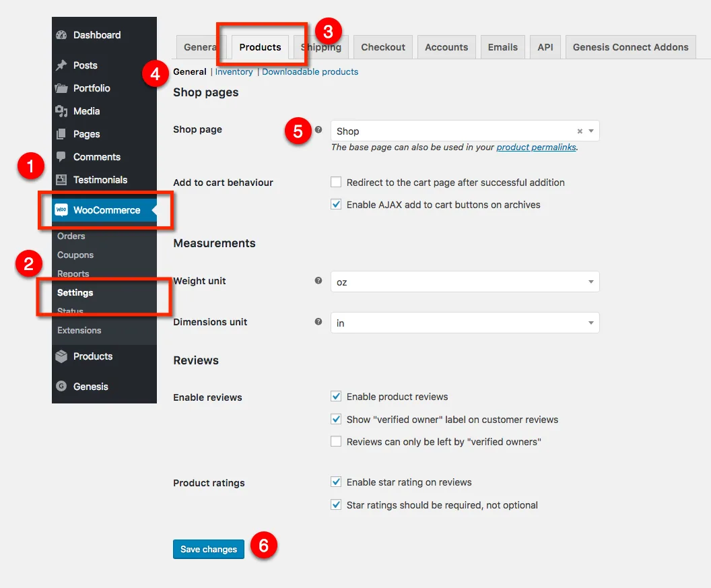Click the Comments speech bubble icon
Image resolution: width=711 pixels, height=588 pixels.
61,156
